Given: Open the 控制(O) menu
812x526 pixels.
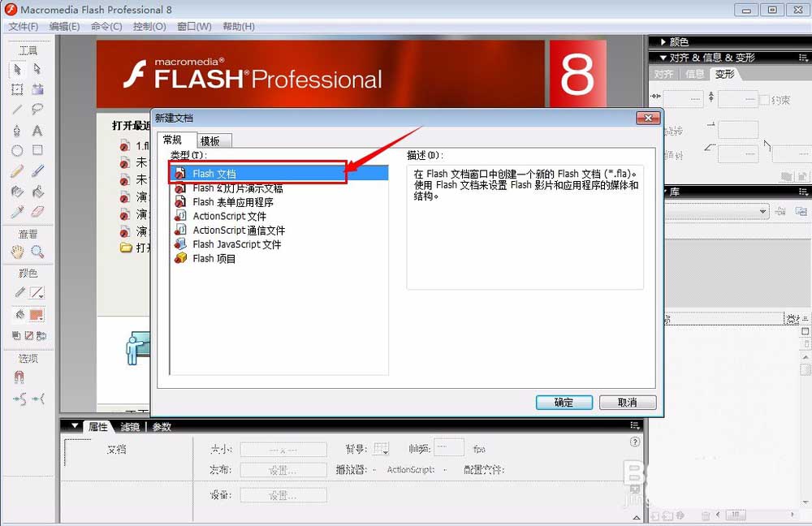Looking at the screenshot, I should (149, 27).
